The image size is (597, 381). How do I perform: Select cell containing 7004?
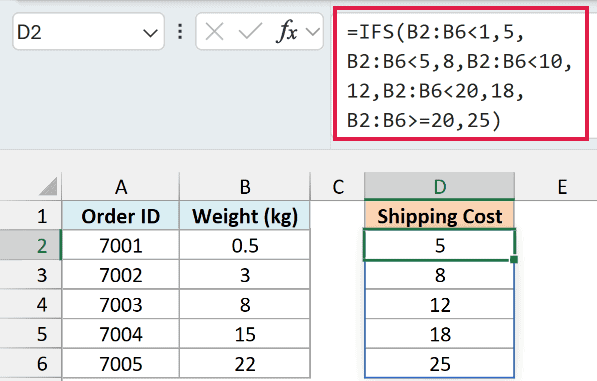[x=120, y=334]
